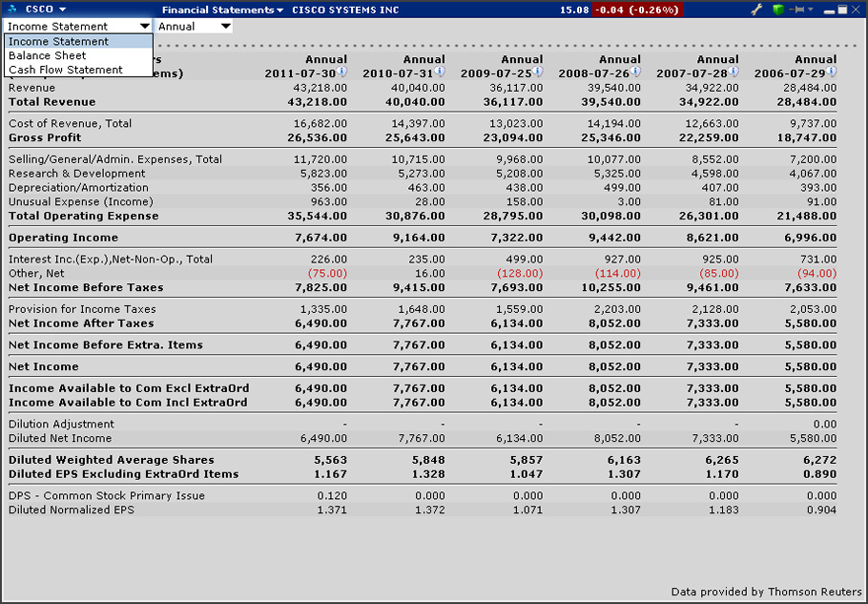Image resolution: width=868 pixels, height=604 pixels.
Task: Click 2011 DPS value 0.120
Action: [x=332, y=496]
